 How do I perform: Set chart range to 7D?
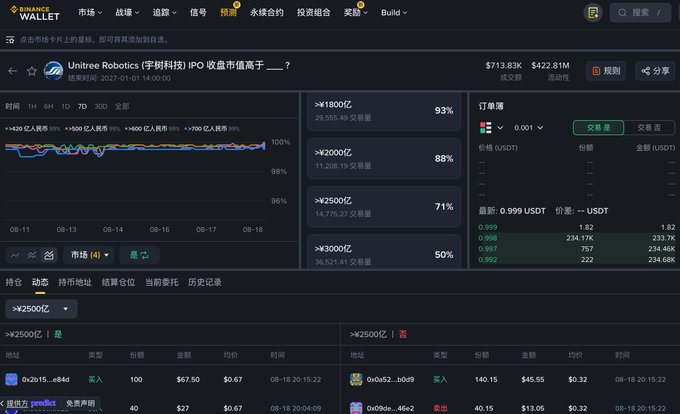(x=82, y=106)
